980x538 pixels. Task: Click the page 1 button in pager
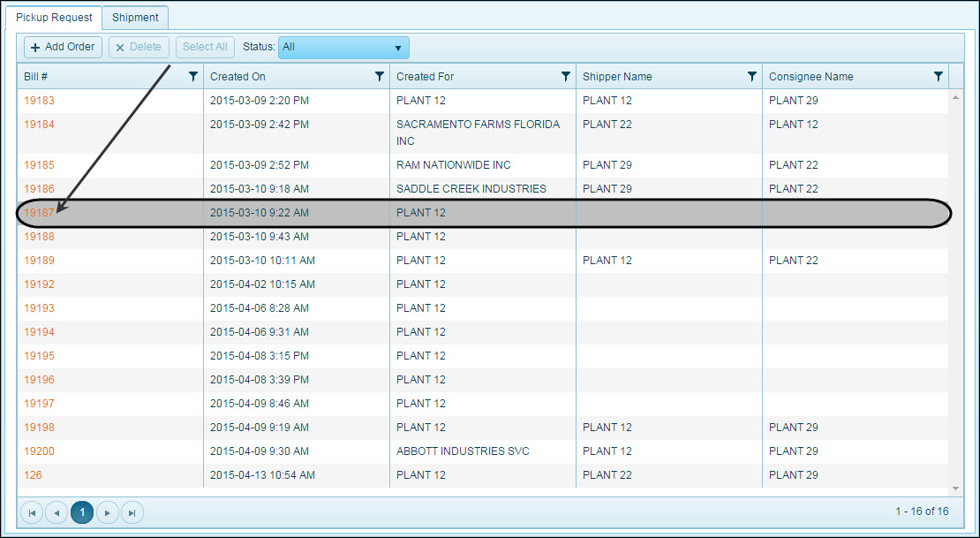point(82,512)
